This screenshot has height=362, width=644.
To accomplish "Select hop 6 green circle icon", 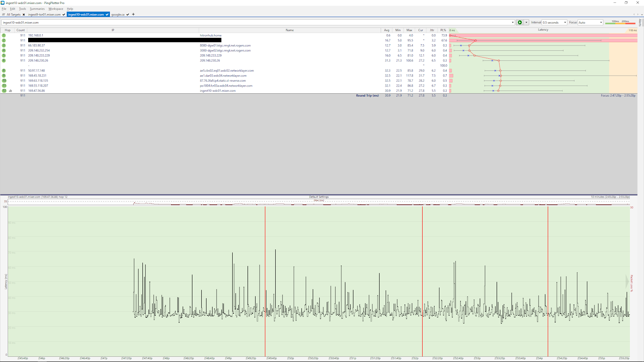I will pos(4,60).
